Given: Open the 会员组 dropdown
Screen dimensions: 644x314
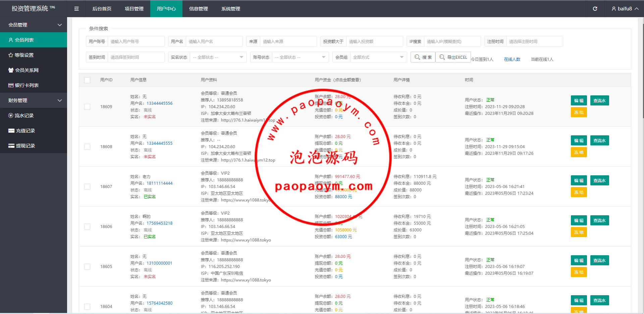Looking at the screenshot, I should click(378, 57).
